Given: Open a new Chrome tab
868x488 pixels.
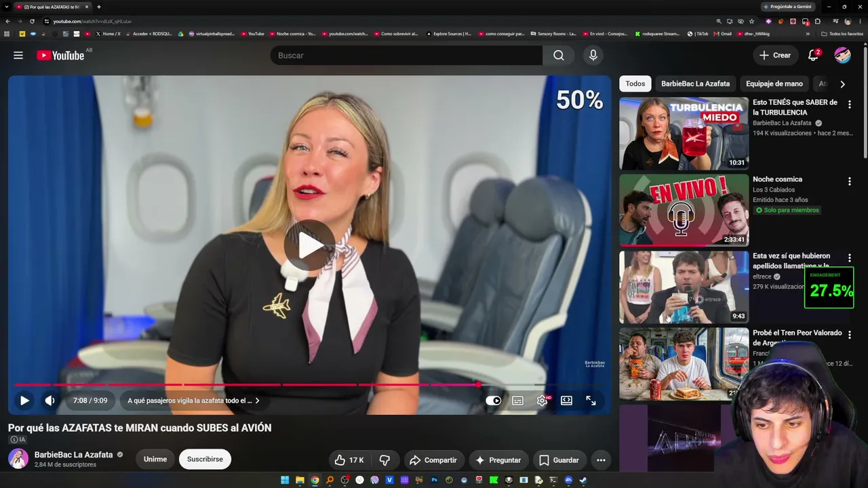Looking at the screenshot, I should point(98,7).
